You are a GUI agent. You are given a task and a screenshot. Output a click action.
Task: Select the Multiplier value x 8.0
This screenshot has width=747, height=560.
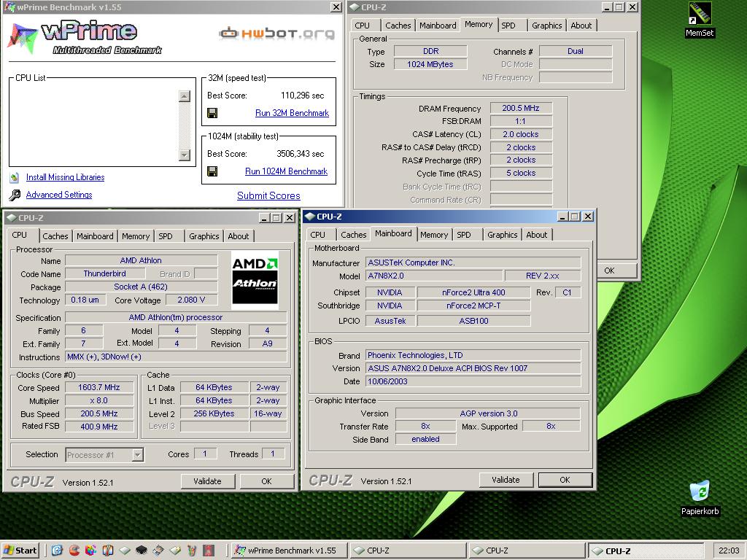coord(99,401)
